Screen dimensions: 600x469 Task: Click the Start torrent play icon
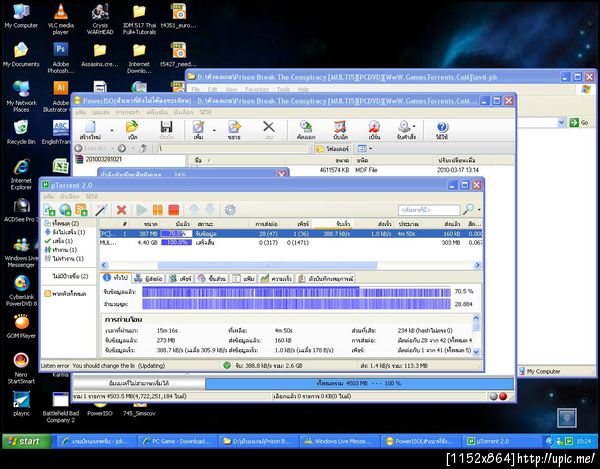pos(142,210)
